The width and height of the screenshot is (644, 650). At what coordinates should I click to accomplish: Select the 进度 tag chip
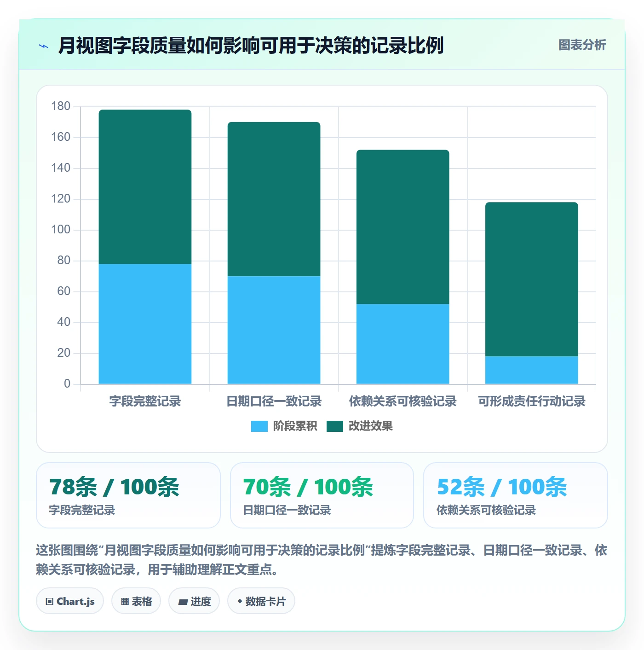click(x=194, y=601)
